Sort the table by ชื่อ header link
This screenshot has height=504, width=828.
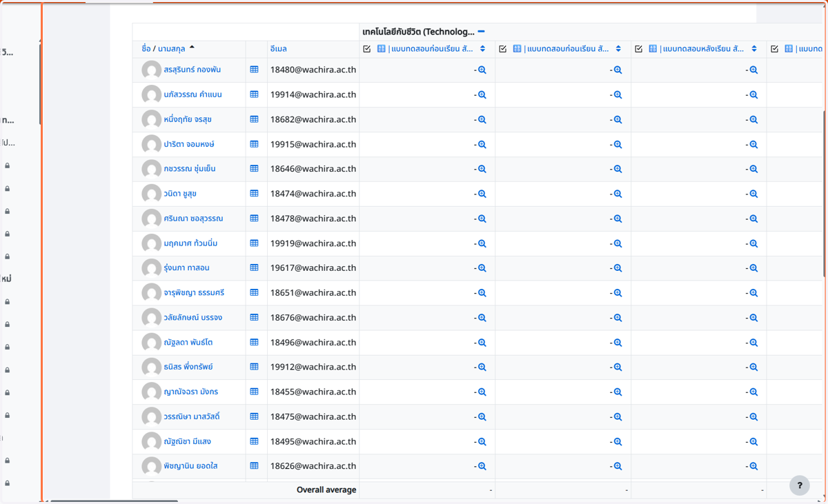coord(146,49)
